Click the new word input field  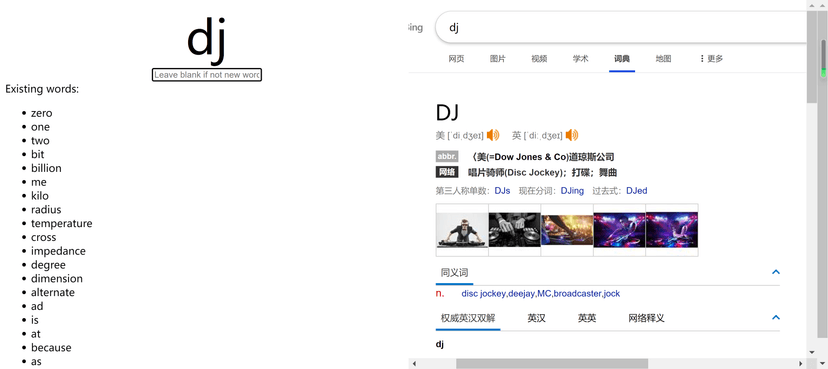(207, 75)
